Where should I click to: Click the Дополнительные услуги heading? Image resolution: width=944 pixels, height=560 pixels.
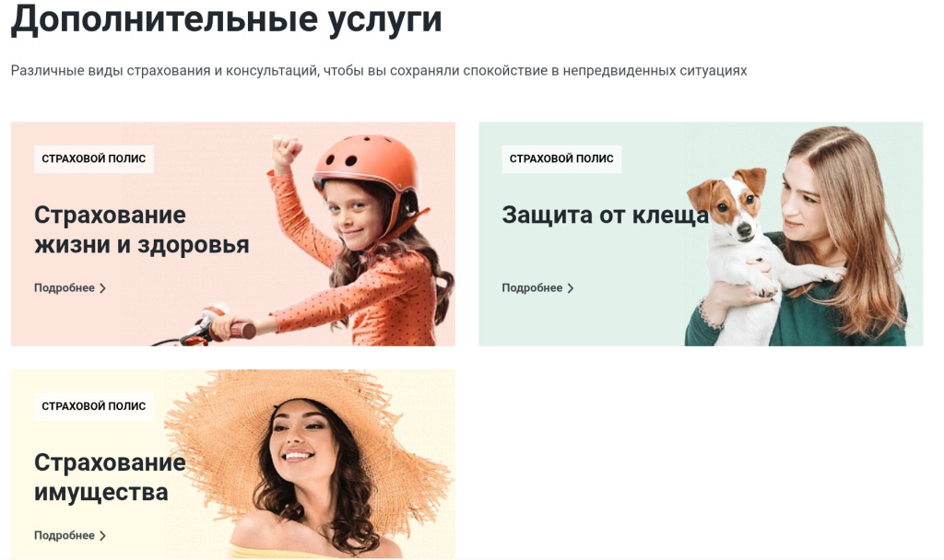227,18
